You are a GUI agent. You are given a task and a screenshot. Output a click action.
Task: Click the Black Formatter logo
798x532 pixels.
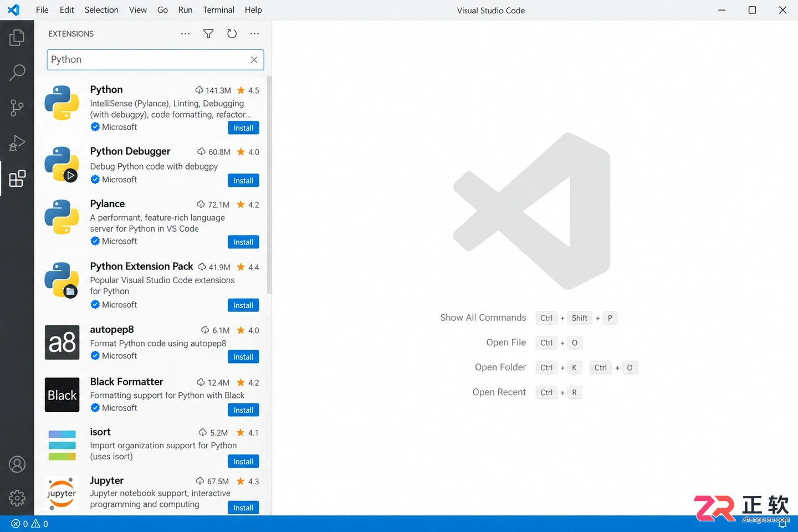62,395
